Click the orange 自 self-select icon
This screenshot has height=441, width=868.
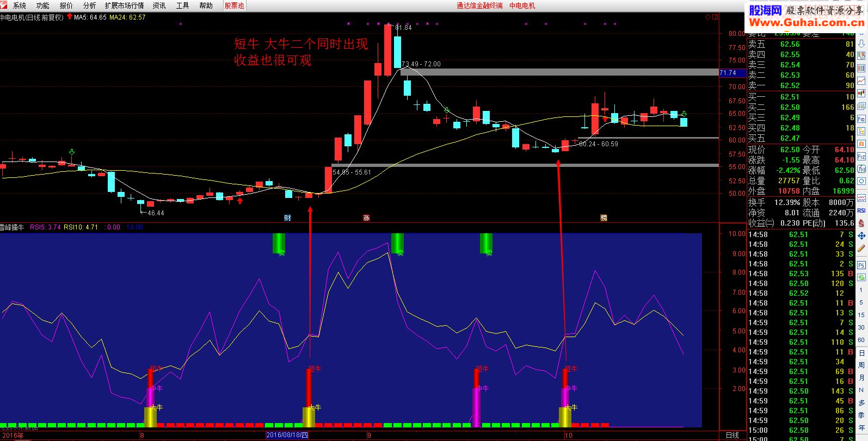[861, 144]
